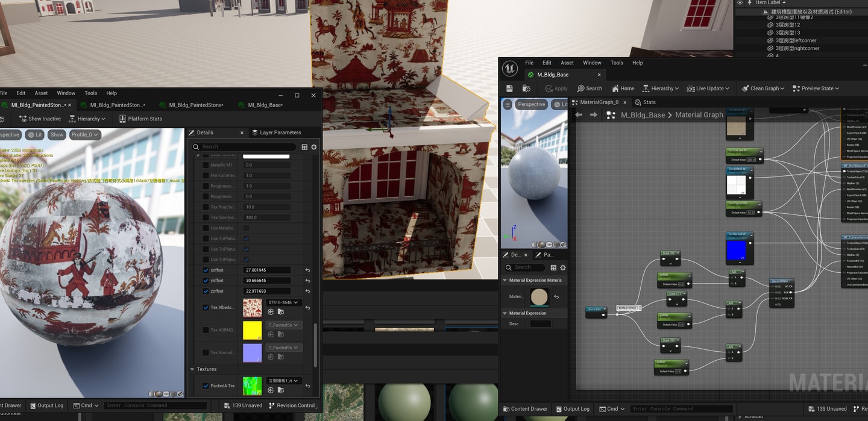Screen dimensions: 868x421
Task: Enable the Metallic M1 override checkbox
Action: (206, 165)
